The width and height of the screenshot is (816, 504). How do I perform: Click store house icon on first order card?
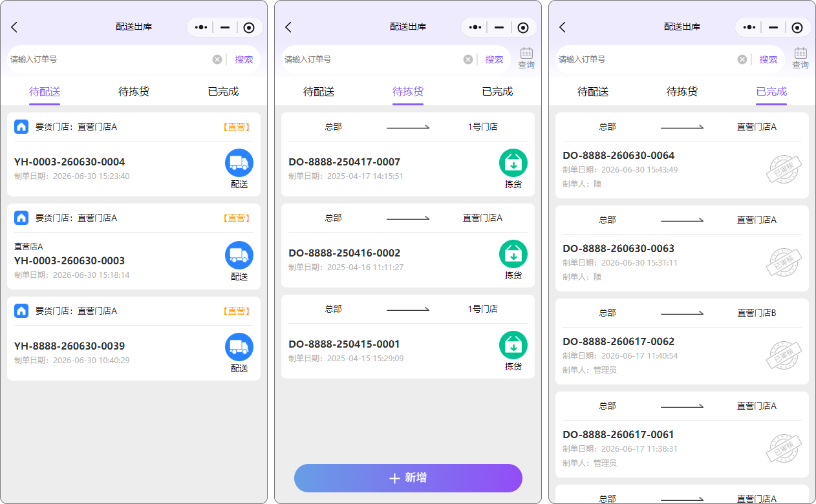tap(21, 127)
